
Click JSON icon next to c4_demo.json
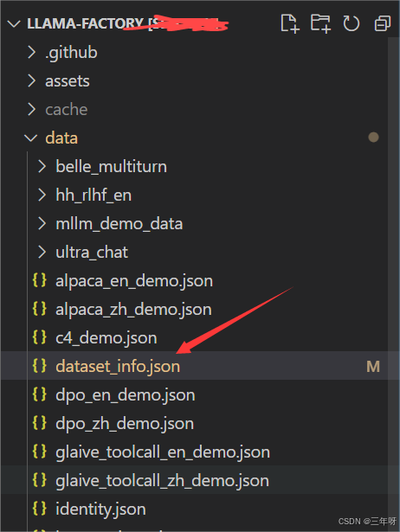pyautogui.click(x=39, y=337)
